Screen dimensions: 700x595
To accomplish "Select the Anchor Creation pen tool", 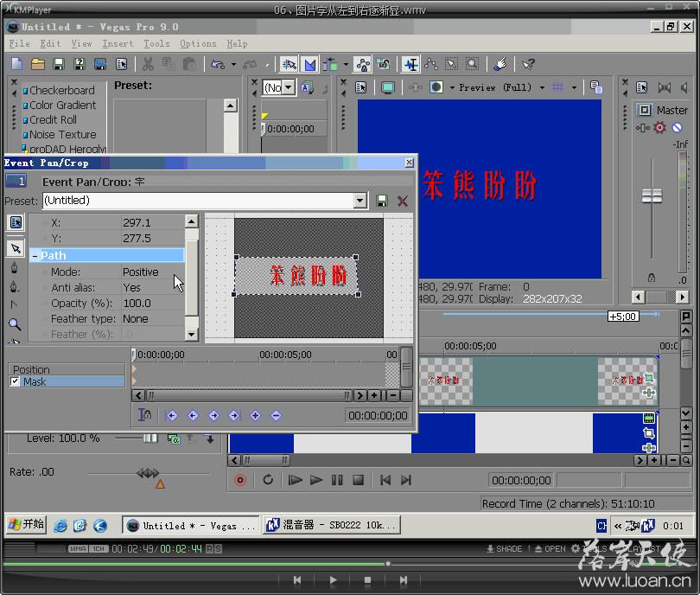I will coord(15,267).
